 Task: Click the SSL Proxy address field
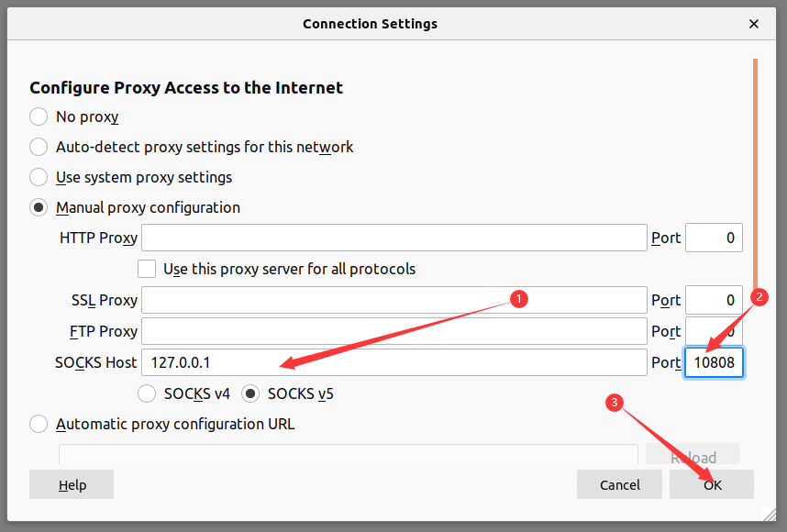pyautogui.click(x=394, y=300)
